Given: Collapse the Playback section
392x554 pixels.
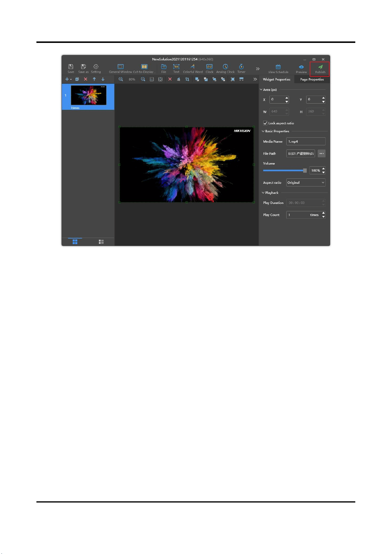Looking at the screenshot, I should coord(263,193).
